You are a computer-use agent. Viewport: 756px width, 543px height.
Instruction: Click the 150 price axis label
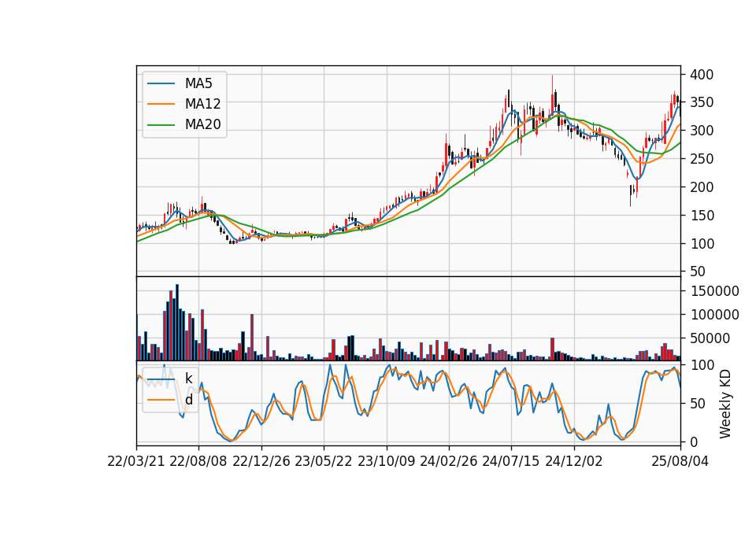pyautogui.click(x=702, y=216)
